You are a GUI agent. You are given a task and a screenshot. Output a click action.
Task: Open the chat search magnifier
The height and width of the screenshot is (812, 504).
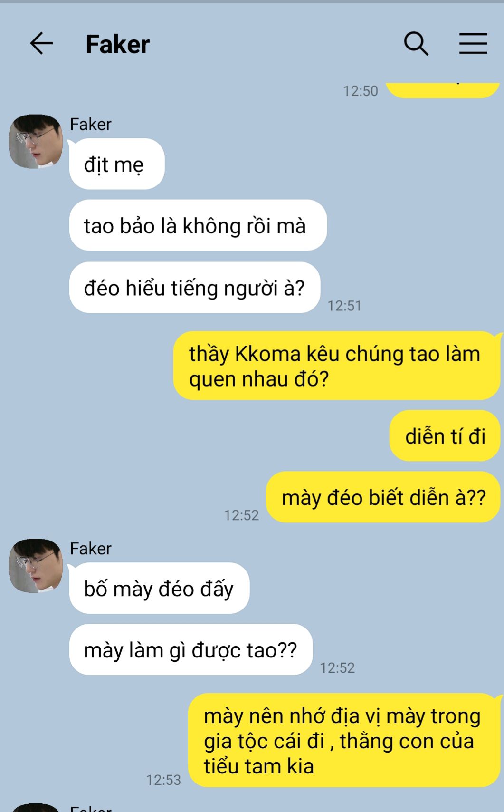click(x=416, y=44)
